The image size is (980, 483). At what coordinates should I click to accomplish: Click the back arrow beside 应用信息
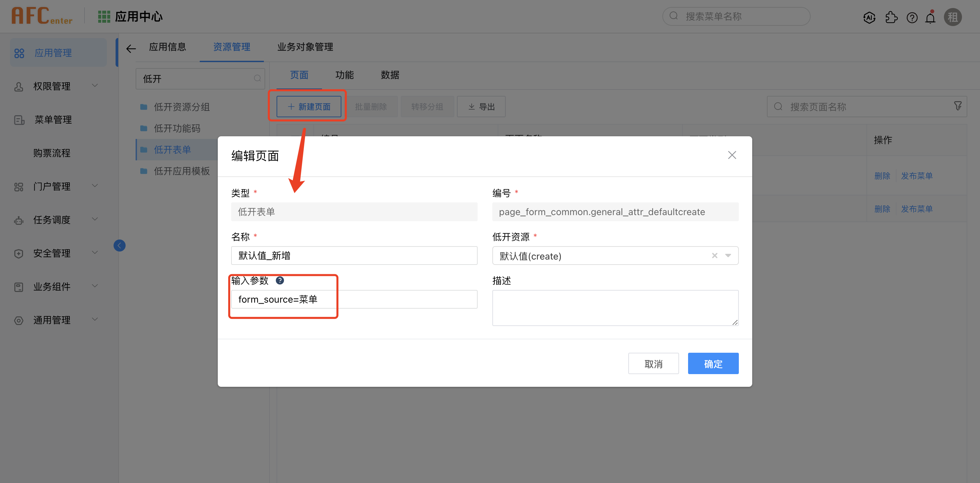[x=131, y=48]
